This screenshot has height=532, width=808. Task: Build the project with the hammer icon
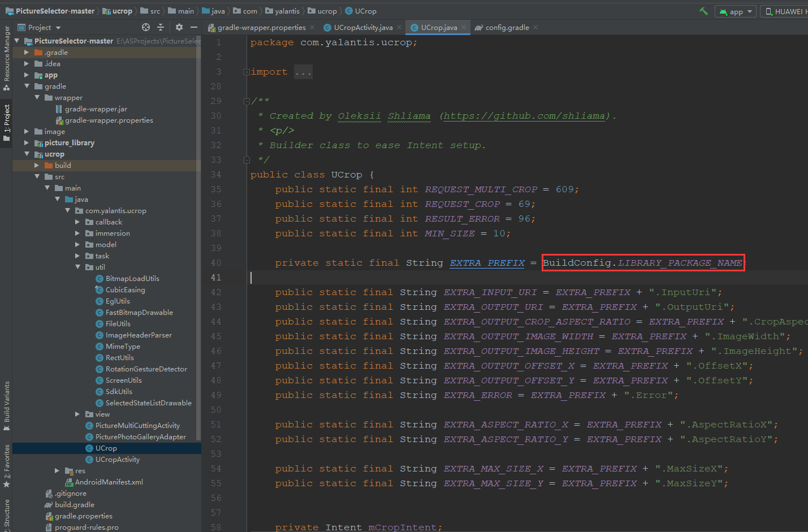[x=703, y=11]
